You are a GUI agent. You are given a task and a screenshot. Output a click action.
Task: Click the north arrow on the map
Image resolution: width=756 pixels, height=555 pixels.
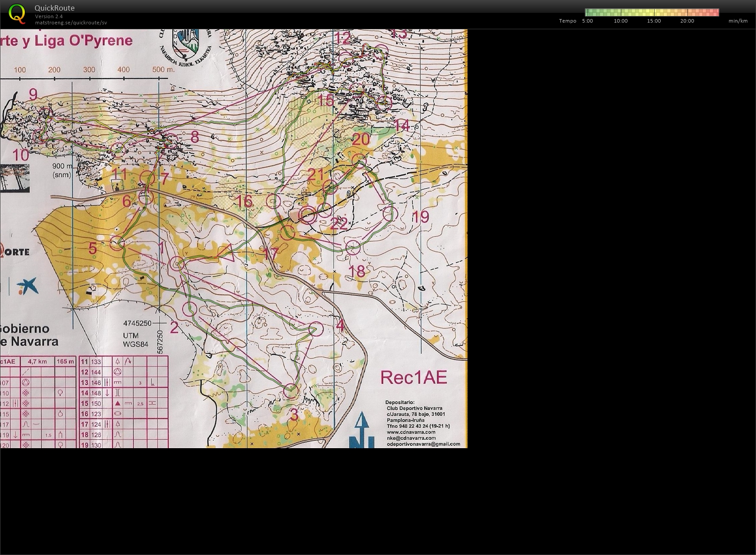click(x=362, y=429)
